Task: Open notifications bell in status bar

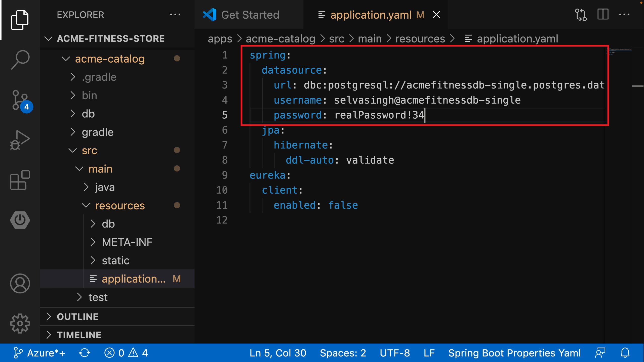Action: coord(625,353)
